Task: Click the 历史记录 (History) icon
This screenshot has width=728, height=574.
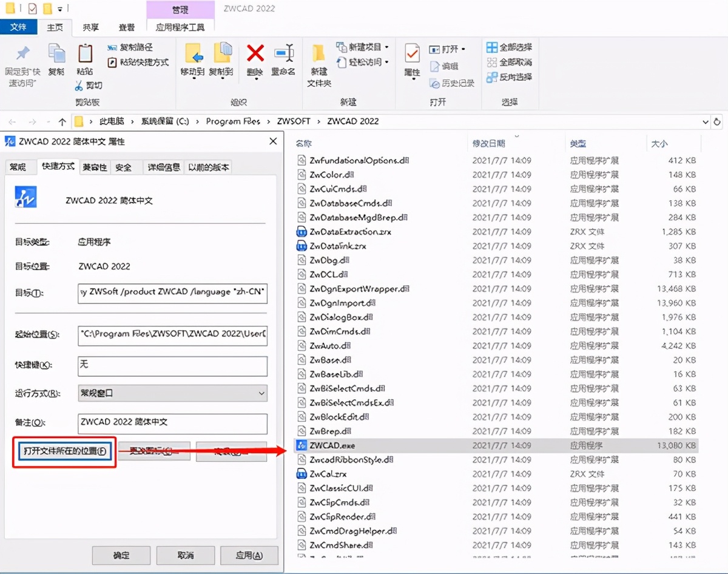Action: point(450,85)
